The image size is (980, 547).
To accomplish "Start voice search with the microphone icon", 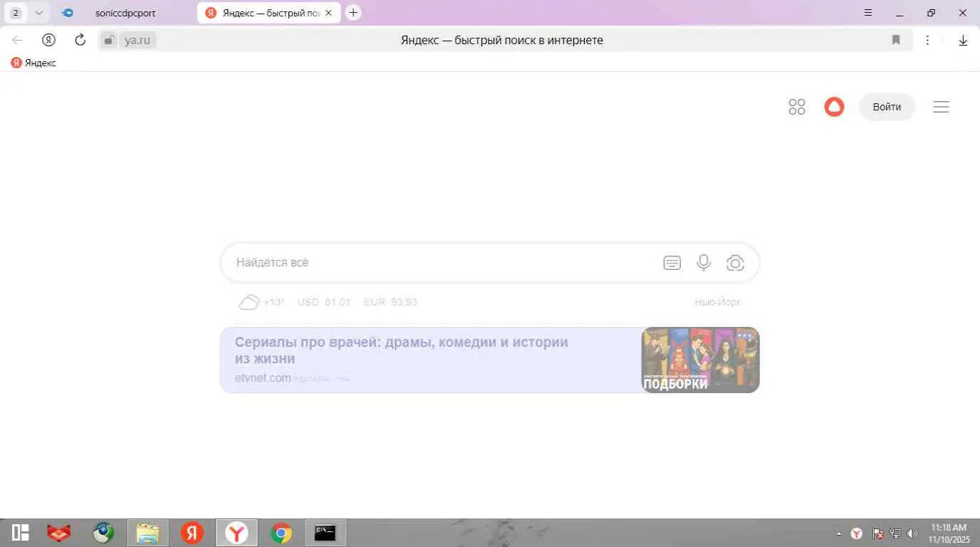I will tap(704, 263).
